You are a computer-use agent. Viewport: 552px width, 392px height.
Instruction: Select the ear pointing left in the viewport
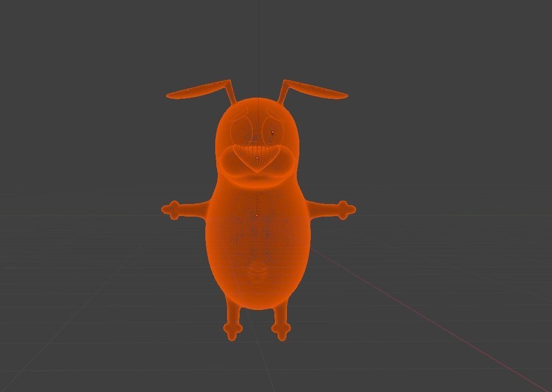point(199,90)
